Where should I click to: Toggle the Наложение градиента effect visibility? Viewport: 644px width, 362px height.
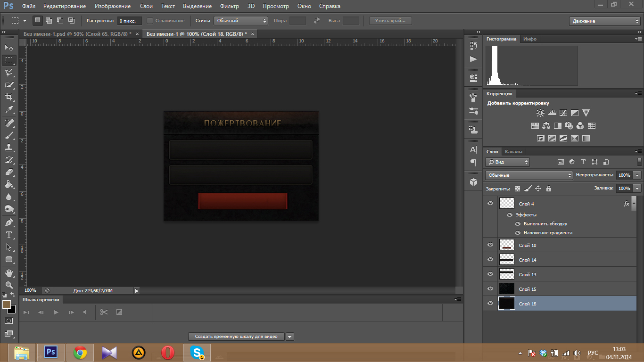[518, 233]
